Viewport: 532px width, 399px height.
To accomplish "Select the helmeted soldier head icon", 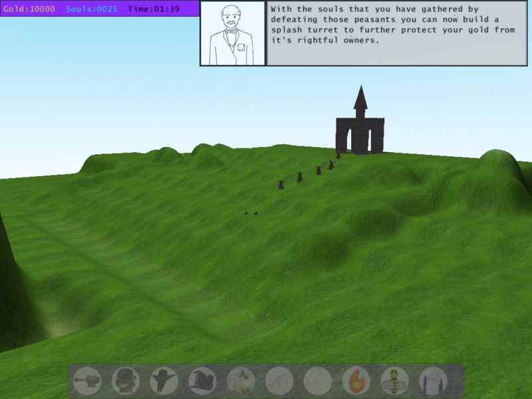I will coord(126,380).
